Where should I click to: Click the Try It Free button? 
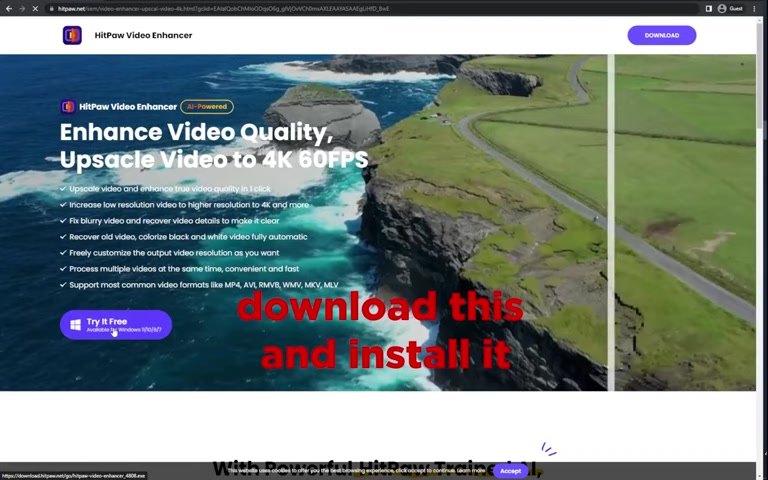click(x=116, y=325)
